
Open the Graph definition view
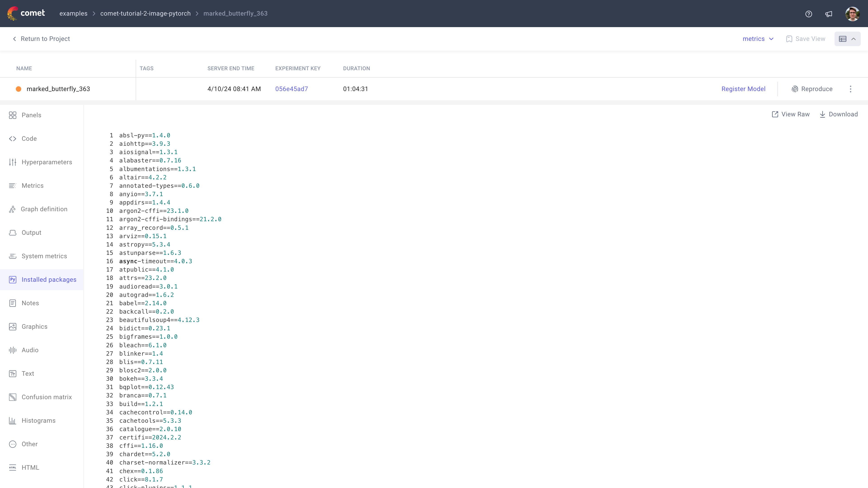(44, 209)
